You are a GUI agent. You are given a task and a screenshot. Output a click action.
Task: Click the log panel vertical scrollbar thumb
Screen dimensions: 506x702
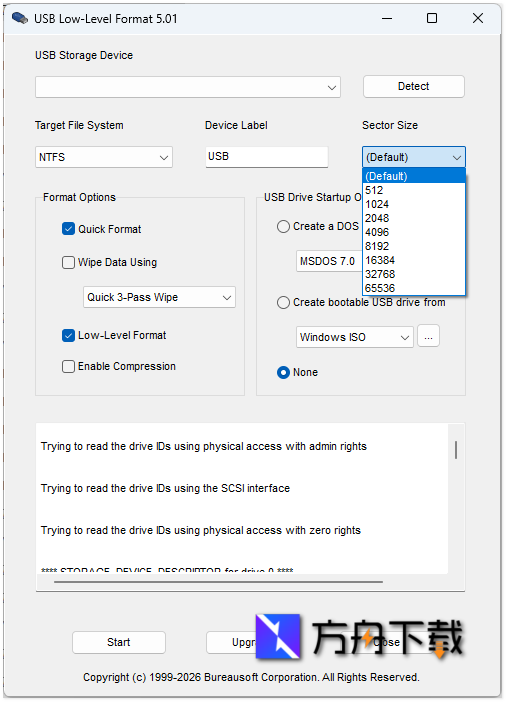[456, 450]
